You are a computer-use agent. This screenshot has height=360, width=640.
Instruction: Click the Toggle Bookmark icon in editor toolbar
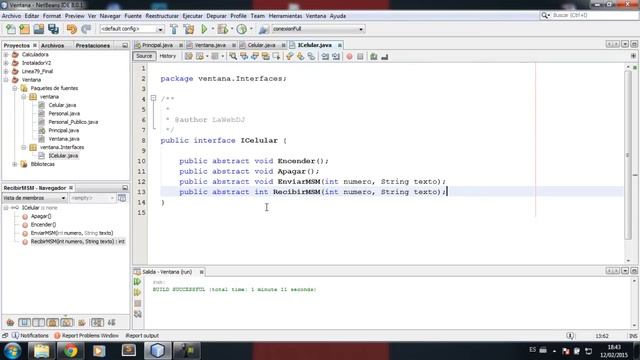coord(311,56)
